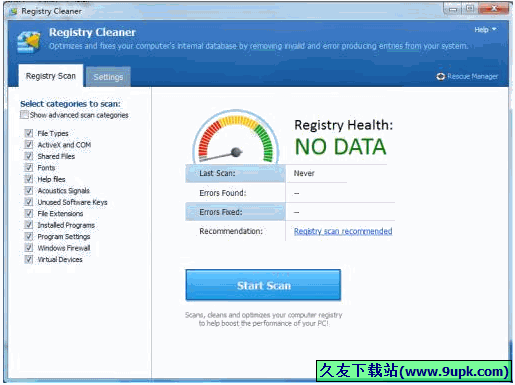This screenshot has width=515, height=385.
Task: Click the Last Scan label
Action: tap(217, 173)
